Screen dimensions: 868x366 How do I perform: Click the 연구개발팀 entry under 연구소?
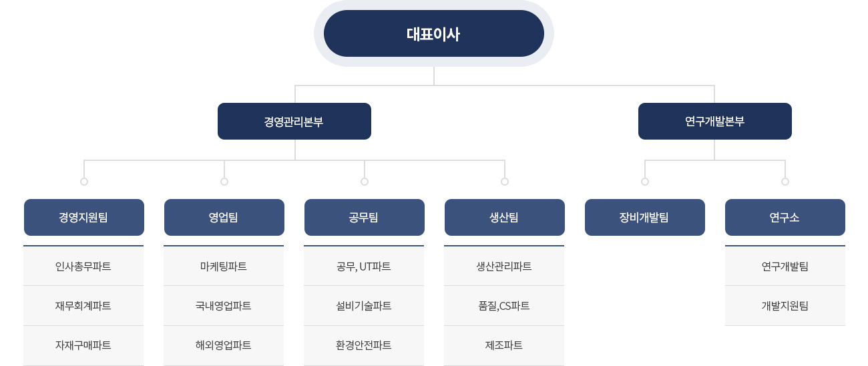coord(785,266)
